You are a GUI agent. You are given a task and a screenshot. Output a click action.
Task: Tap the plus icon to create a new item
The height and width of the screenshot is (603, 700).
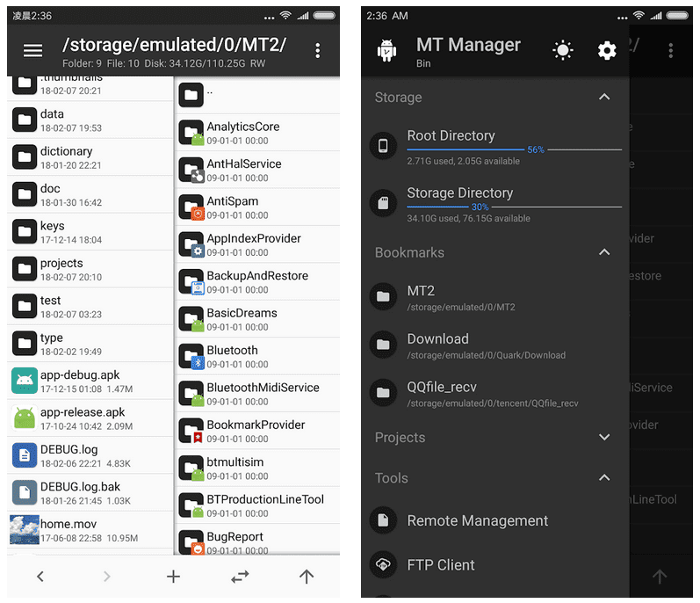pos(173,577)
